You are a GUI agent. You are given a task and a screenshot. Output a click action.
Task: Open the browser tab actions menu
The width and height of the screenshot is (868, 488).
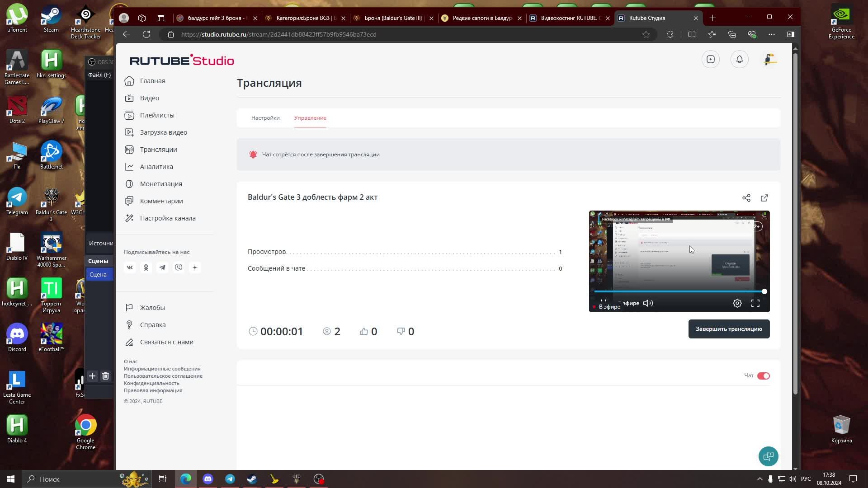tap(160, 18)
